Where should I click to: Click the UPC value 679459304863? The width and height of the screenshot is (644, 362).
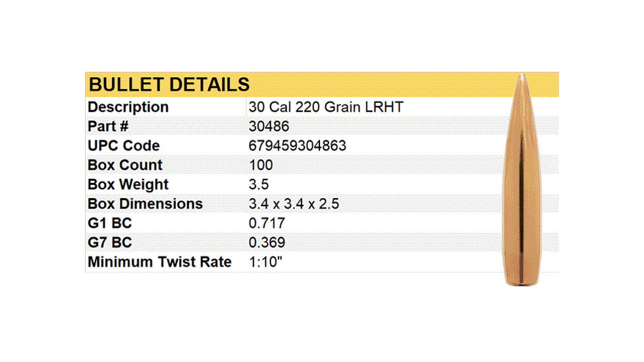298,145
